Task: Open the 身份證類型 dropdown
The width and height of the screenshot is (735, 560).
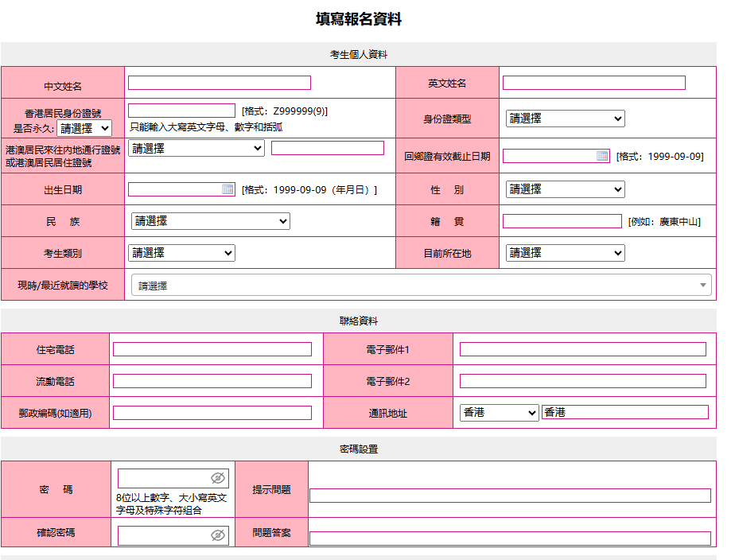Action: tap(565, 119)
